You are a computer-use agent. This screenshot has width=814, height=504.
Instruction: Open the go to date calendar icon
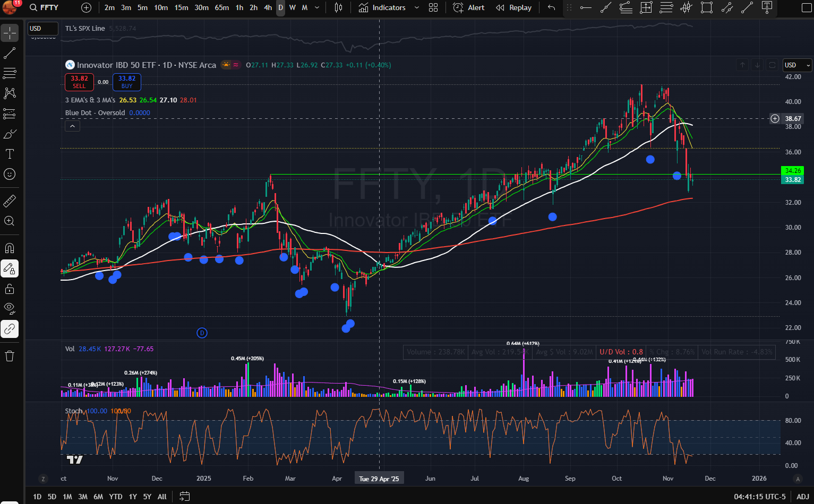[184, 497]
